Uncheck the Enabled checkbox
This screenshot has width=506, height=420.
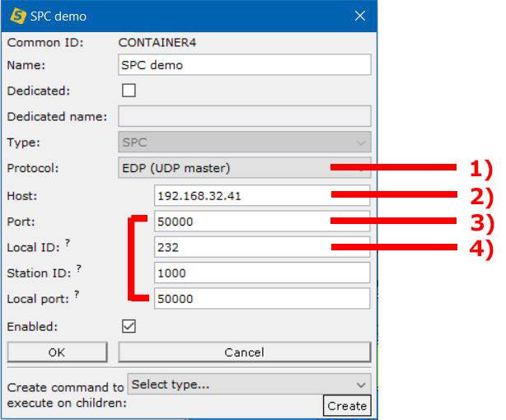tap(129, 327)
